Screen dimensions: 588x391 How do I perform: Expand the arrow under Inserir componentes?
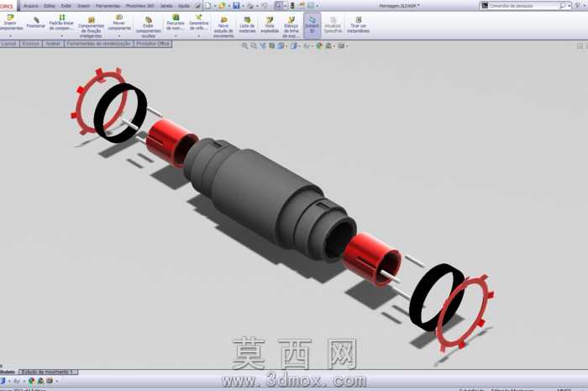pos(10,36)
